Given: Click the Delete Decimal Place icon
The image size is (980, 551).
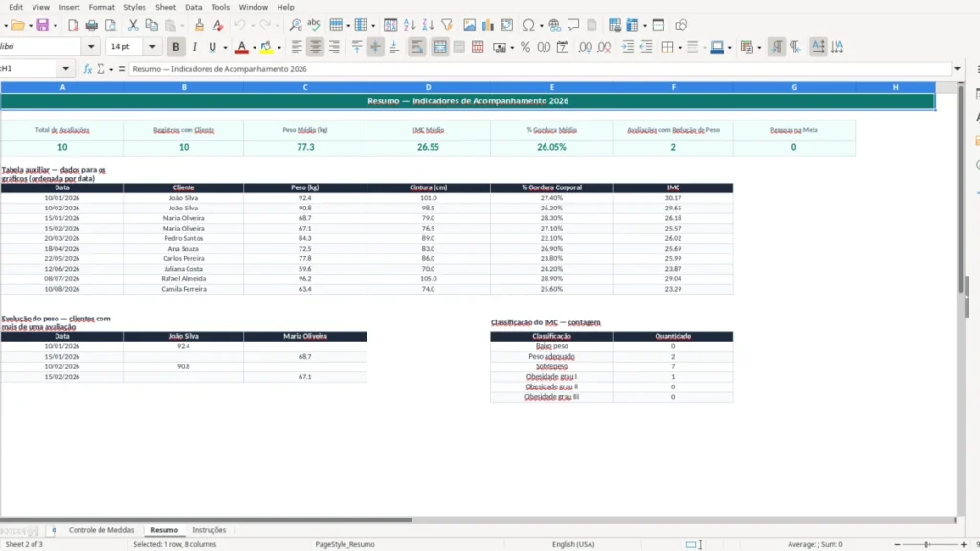Looking at the screenshot, I should pos(604,47).
